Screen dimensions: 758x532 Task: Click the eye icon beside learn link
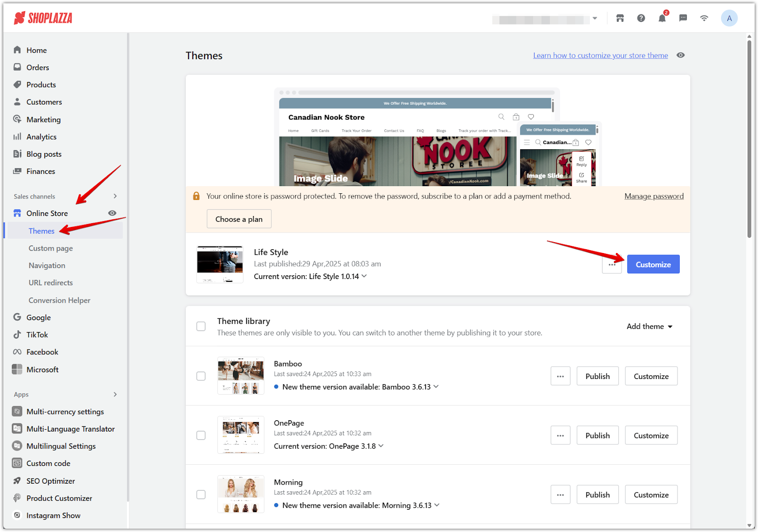[681, 55]
